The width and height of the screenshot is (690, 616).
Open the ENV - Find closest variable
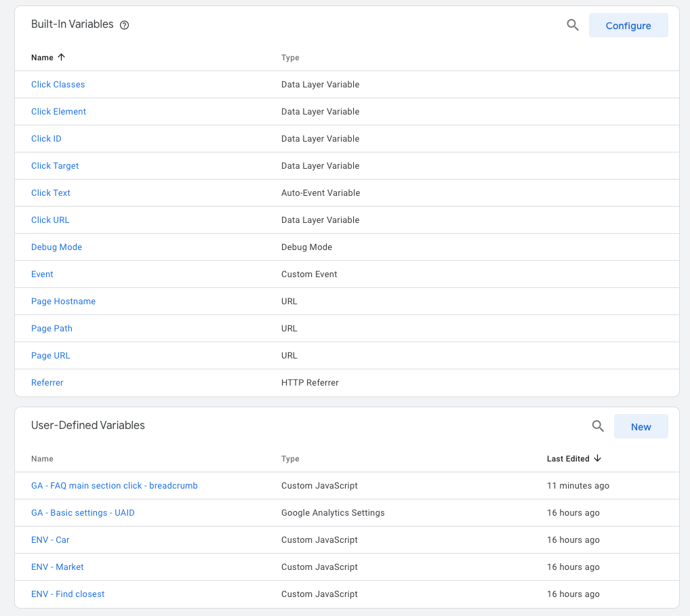68,594
